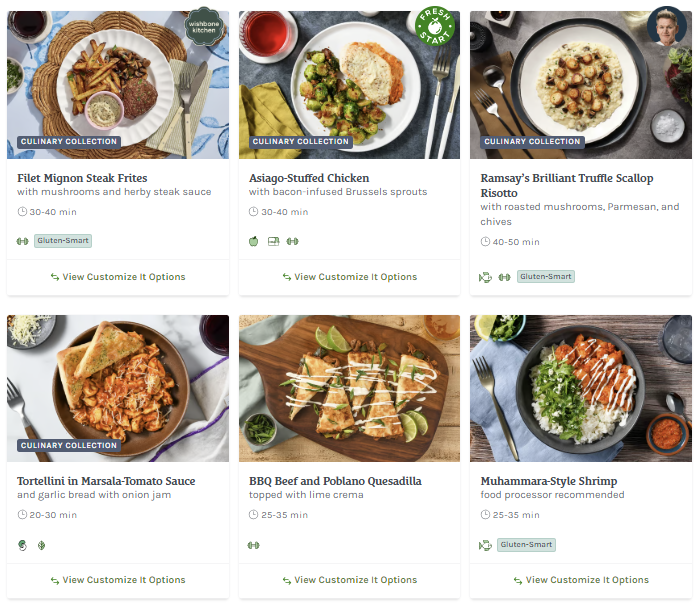Click the dumbbell icon under BBQ Beef Quesadilla

(x=254, y=545)
